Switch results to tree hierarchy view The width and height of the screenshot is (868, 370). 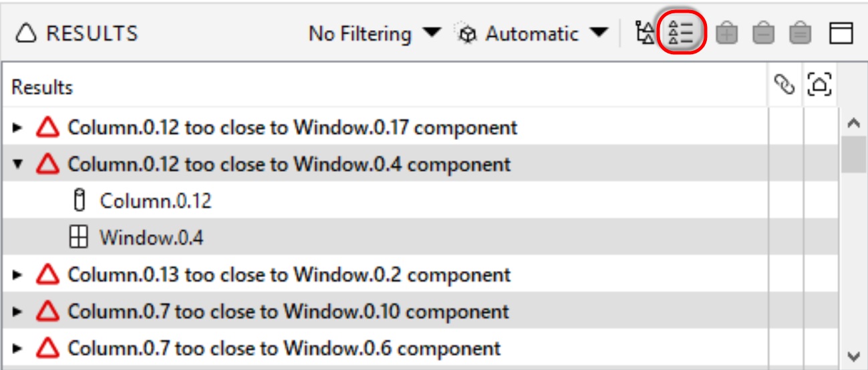(644, 33)
